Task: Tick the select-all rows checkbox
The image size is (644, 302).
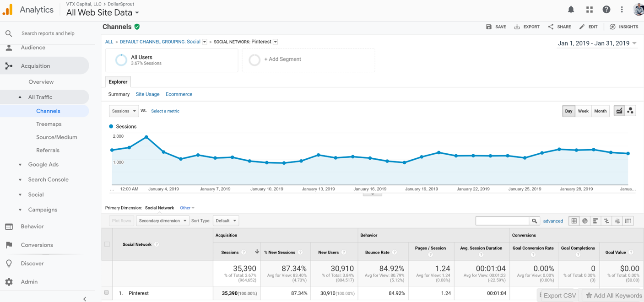Action: pos(107,244)
